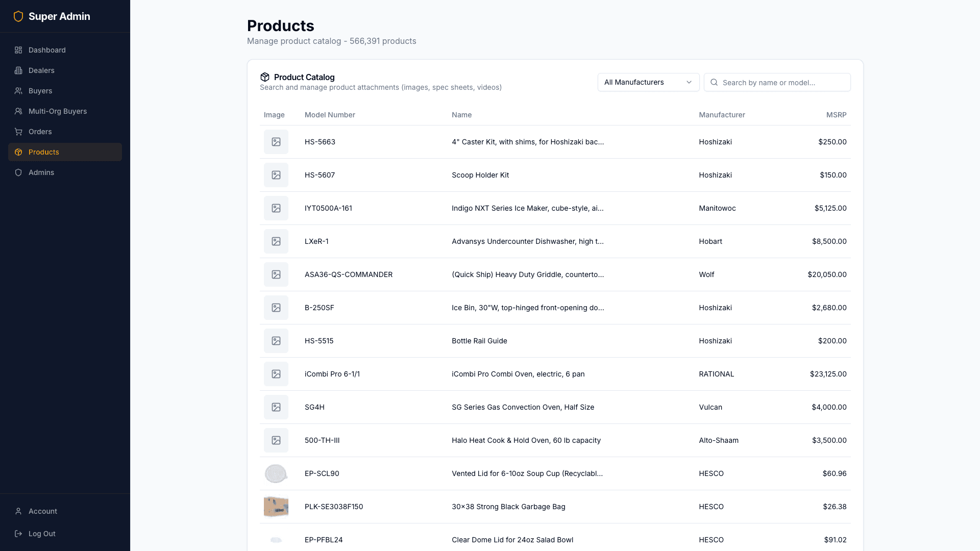Click the $20,050.00 MSRP value

point(827,274)
